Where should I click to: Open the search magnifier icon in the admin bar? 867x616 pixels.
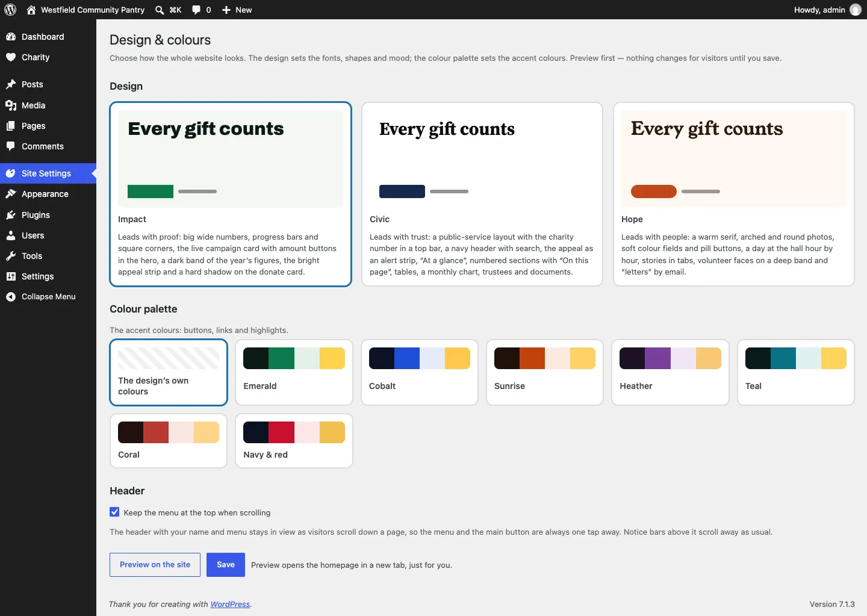click(x=160, y=10)
